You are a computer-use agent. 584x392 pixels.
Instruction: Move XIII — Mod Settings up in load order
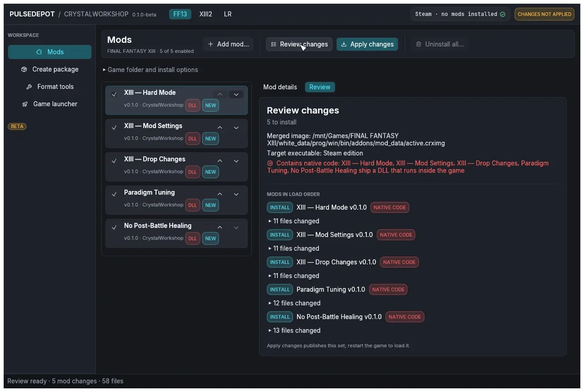(x=220, y=128)
